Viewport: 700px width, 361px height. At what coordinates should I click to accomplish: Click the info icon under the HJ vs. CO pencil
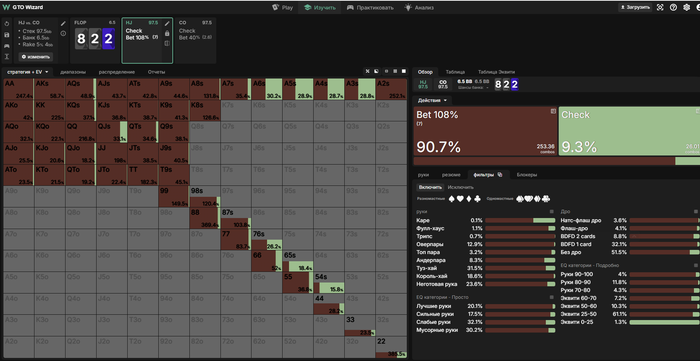63,33
